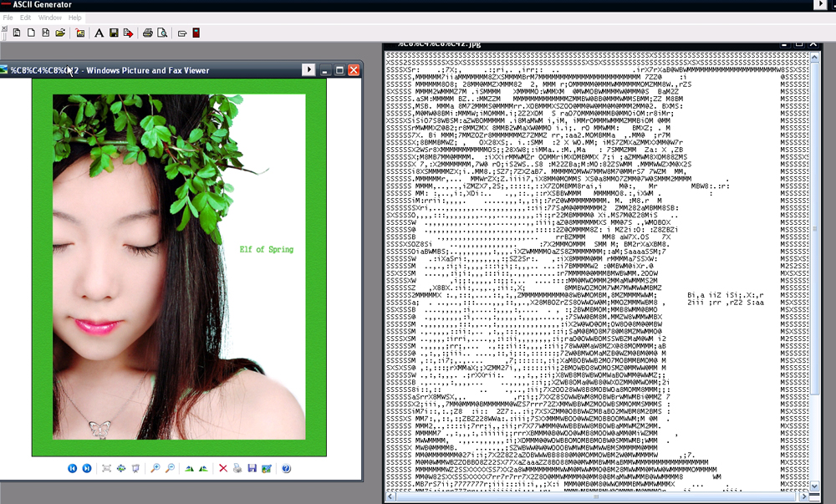
Task: Click the floppy disk save icon in ASCII Generator
Action: pyautogui.click(x=114, y=33)
